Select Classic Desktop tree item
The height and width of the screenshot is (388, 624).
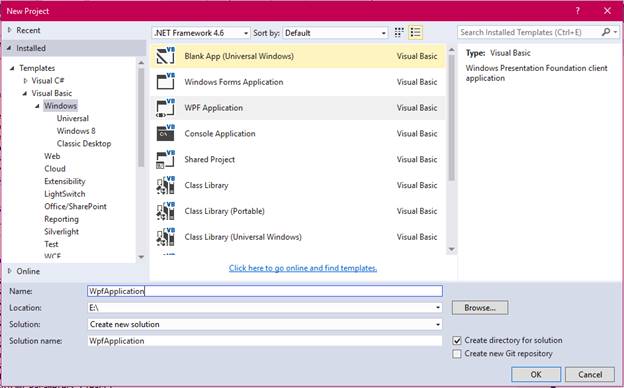pos(84,144)
